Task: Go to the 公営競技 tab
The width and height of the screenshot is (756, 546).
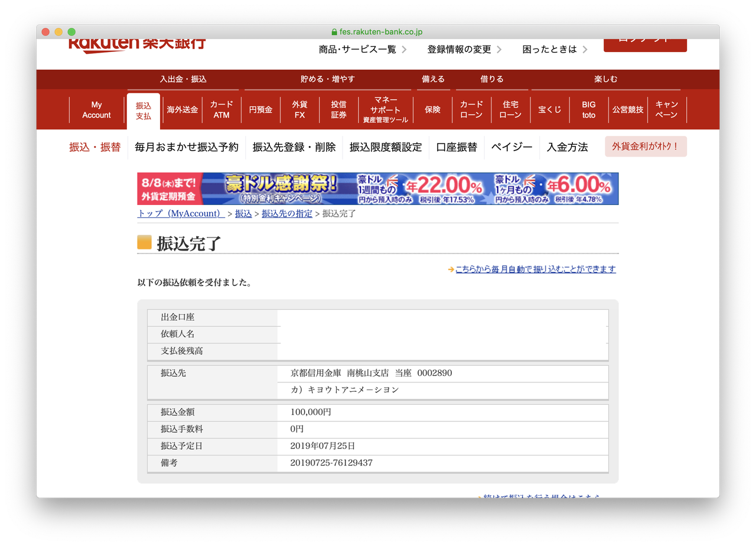Action: pyautogui.click(x=628, y=110)
